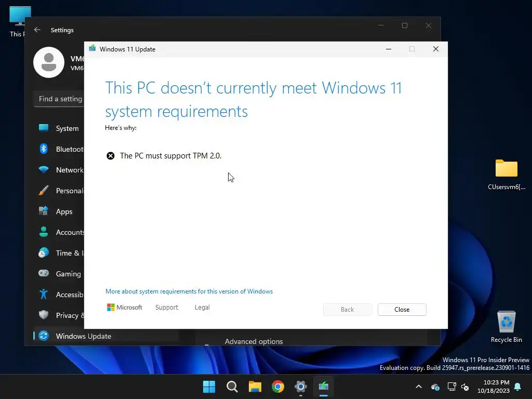Click the Windows Update sync icon in sidebar
This screenshot has height=399, width=532.
click(x=44, y=336)
